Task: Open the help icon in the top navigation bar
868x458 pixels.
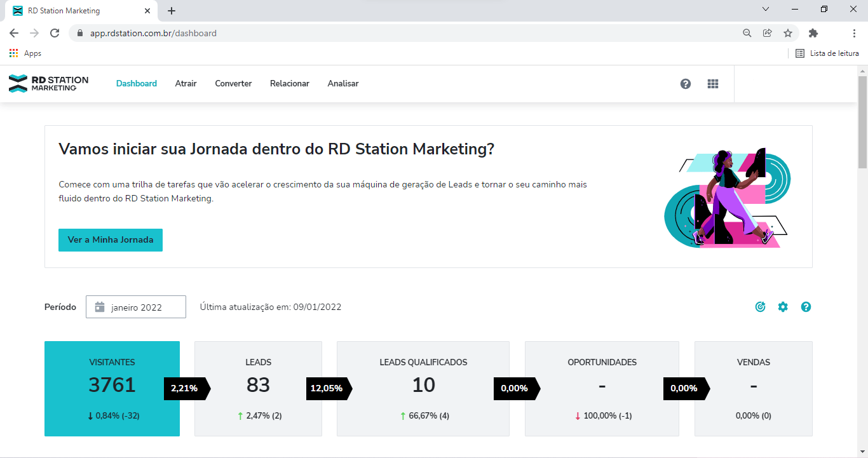Action: point(685,83)
